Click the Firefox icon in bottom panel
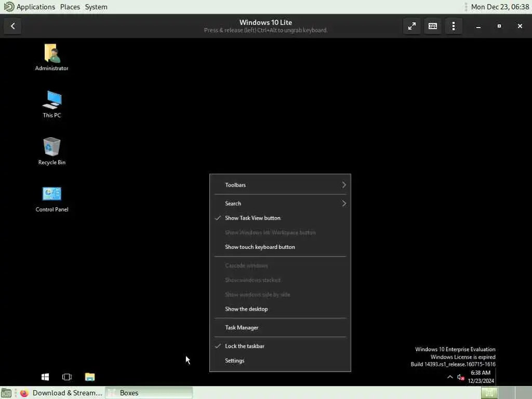The image size is (532, 399). [24, 393]
